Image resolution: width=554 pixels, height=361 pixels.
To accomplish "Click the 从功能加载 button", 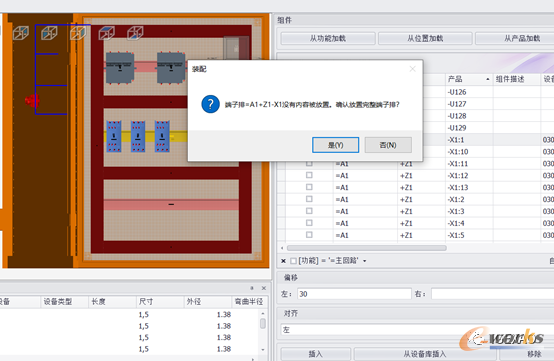I will pyautogui.click(x=328, y=39).
